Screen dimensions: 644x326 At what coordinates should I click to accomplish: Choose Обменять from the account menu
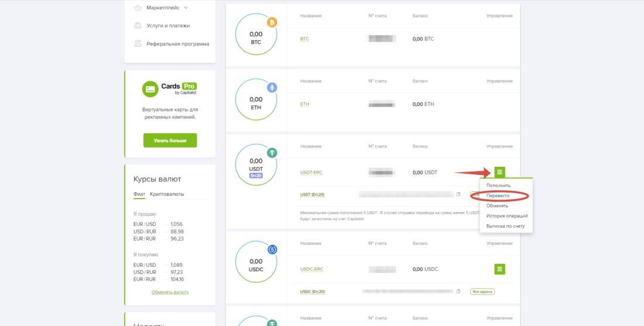tap(497, 205)
